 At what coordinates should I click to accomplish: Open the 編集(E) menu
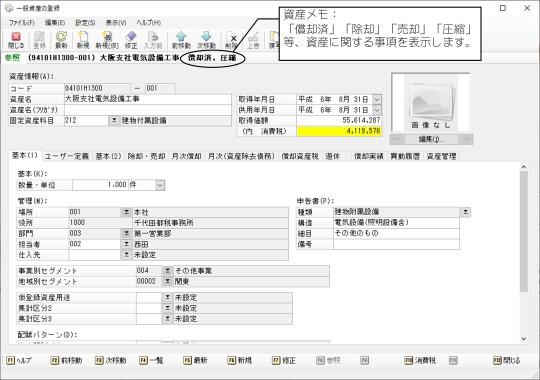55,23
